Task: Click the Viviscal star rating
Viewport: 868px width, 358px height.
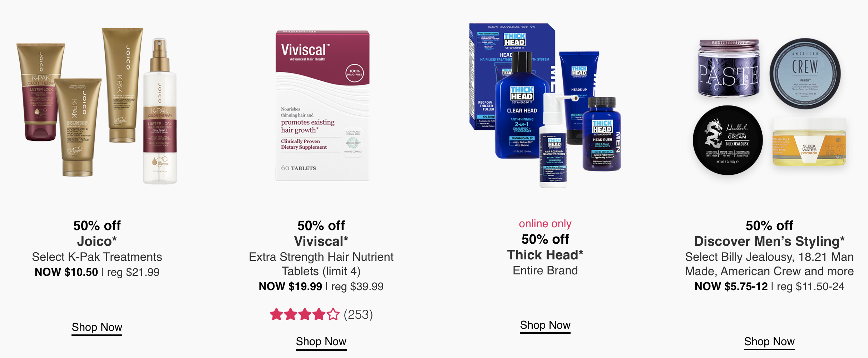Action: tap(304, 314)
